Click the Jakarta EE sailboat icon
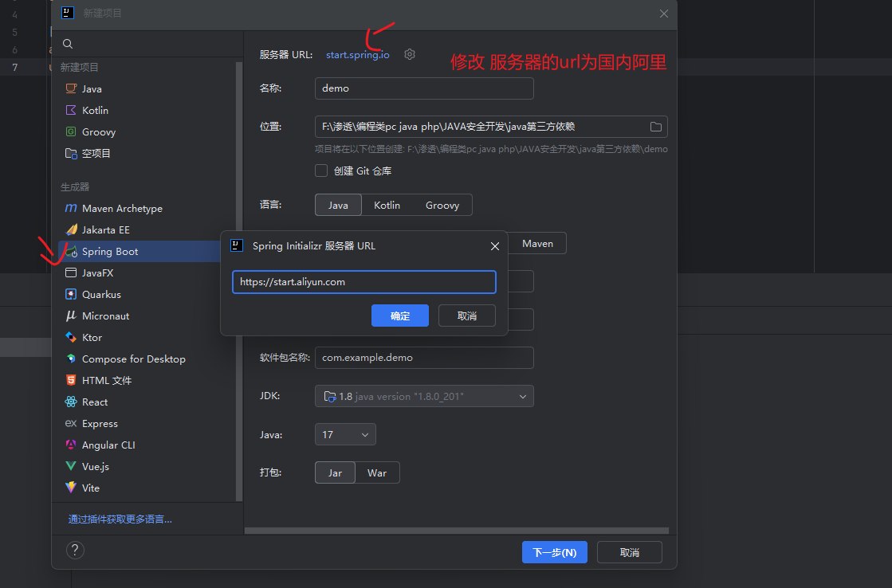 click(71, 229)
